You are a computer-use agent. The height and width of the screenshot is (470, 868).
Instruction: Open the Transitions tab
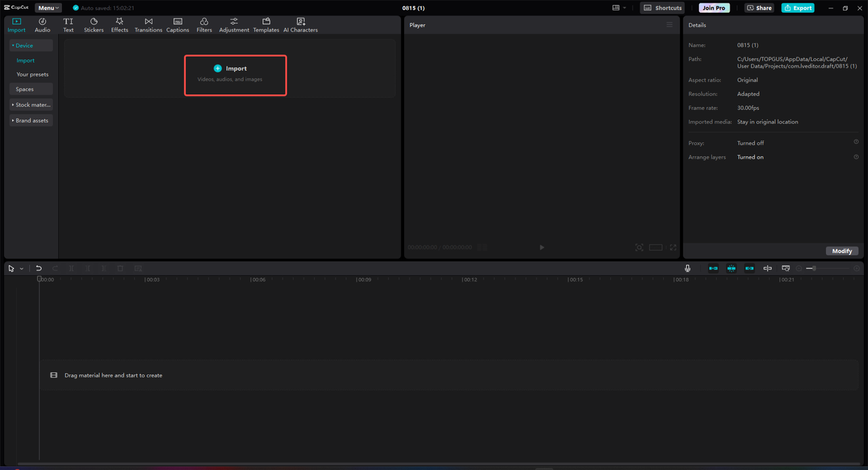149,25
